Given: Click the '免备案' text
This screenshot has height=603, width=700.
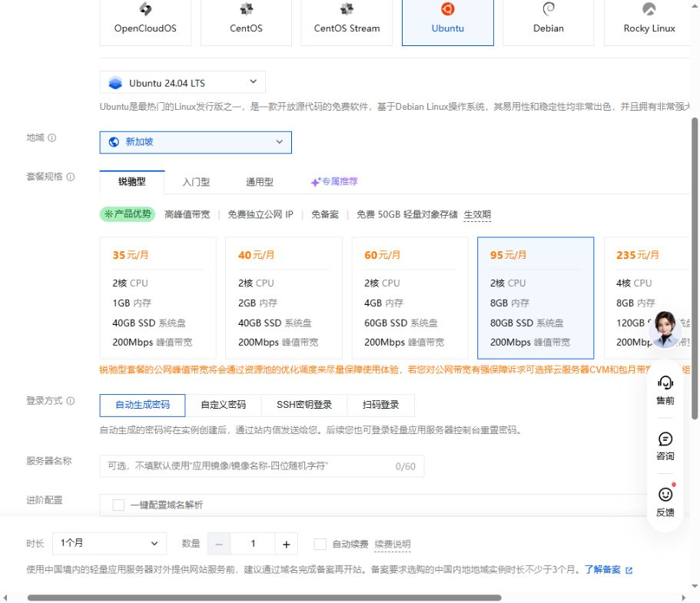Looking at the screenshot, I should [325, 214].
